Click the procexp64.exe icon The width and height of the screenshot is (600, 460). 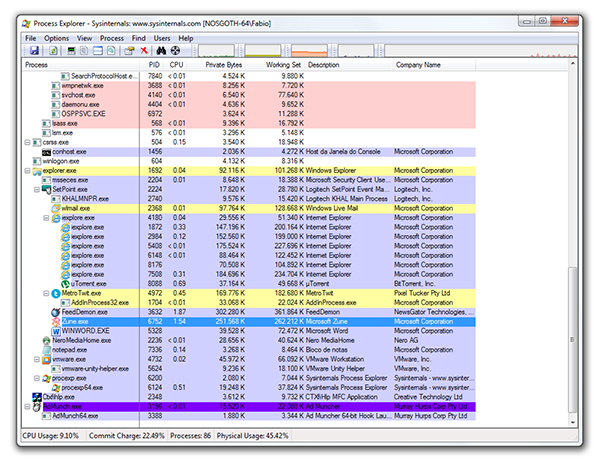56,388
